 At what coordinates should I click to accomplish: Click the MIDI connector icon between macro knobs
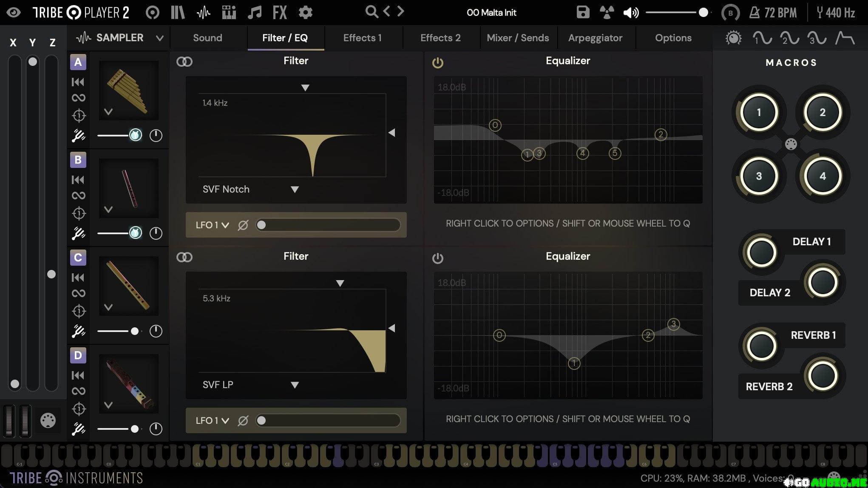point(791,145)
